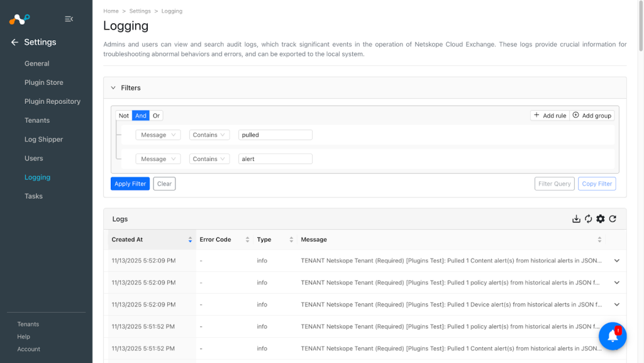644x363 pixels.
Task: Open Plugin Repository page
Action: point(52,101)
